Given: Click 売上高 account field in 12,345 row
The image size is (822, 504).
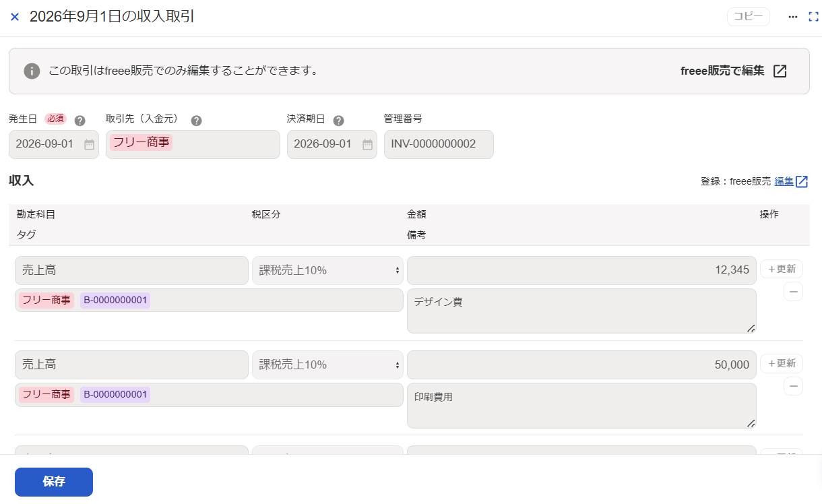Looking at the screenshot, I should [x=131, y=270].
